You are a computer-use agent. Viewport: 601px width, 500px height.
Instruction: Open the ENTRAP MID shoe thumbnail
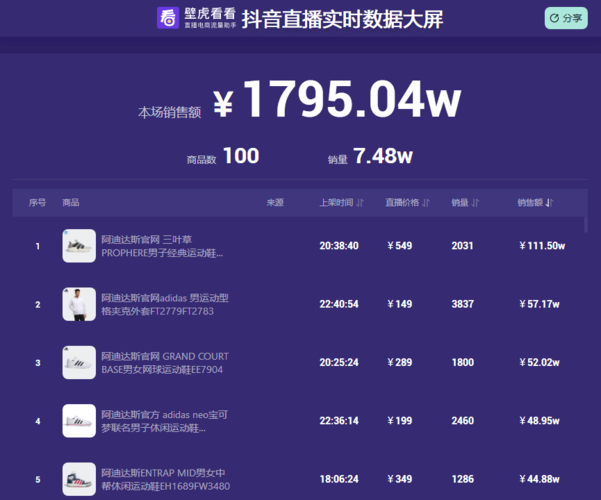click(x=79, y=479)
